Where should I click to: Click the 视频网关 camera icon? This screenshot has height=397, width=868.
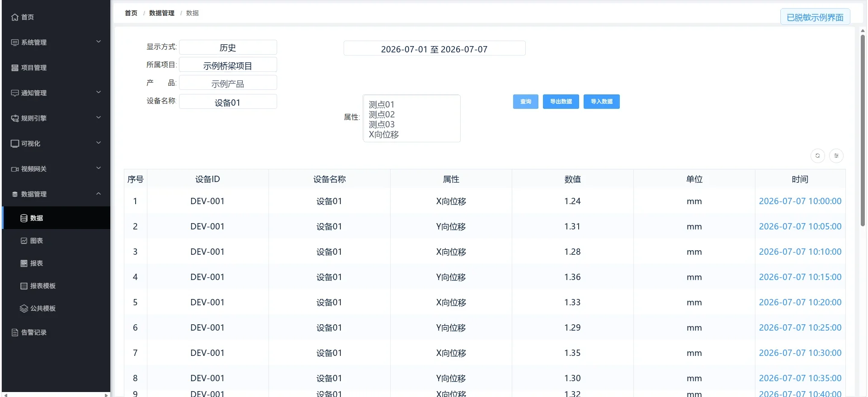tap(15, 169)
